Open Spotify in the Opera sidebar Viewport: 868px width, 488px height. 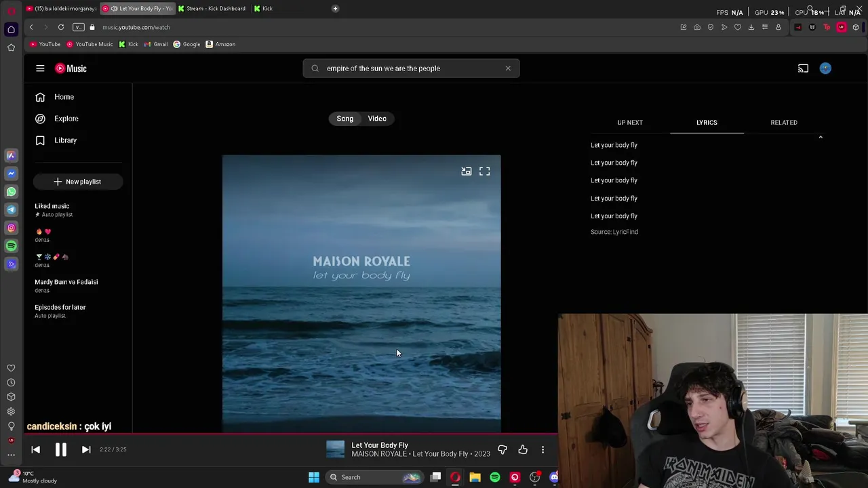pos(11,246)
